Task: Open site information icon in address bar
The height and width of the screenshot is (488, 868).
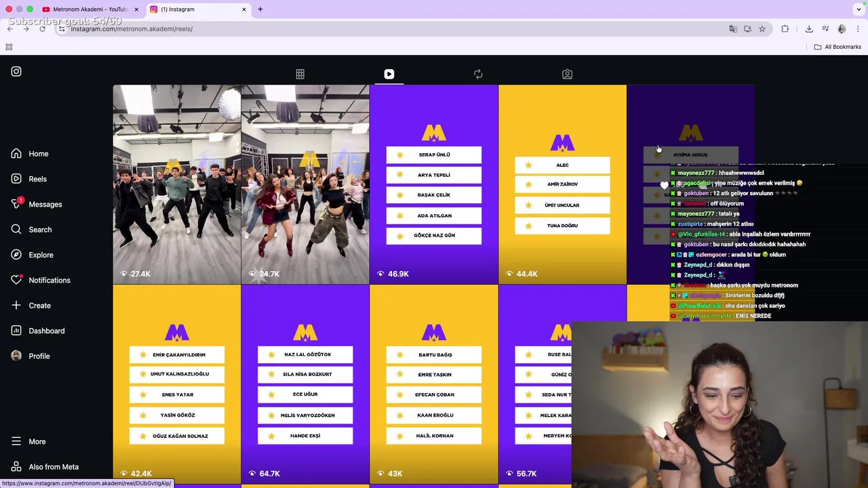Action: tap(62, 29)
